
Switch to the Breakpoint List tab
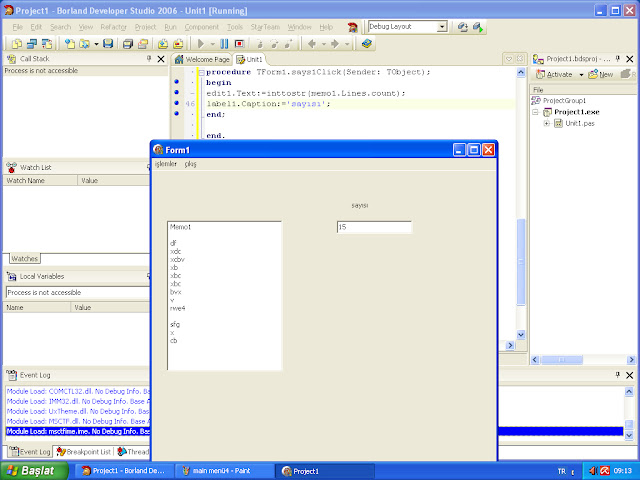click(x=84, y=452)
